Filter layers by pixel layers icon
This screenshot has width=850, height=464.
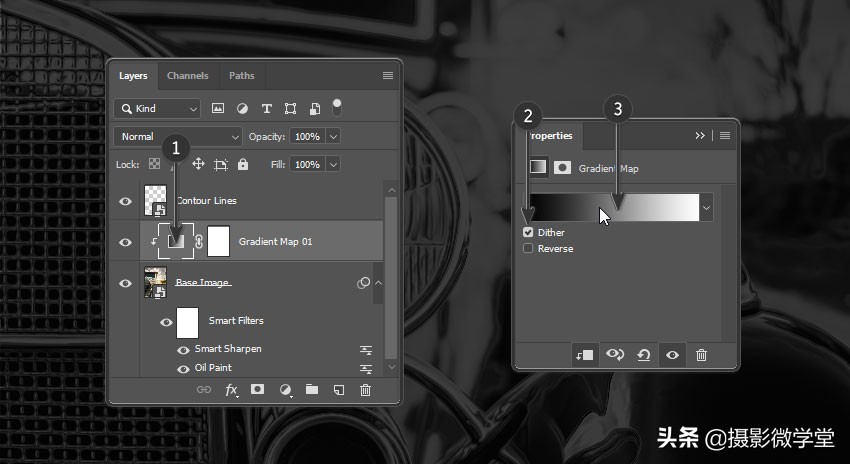(x=218, y=108)
